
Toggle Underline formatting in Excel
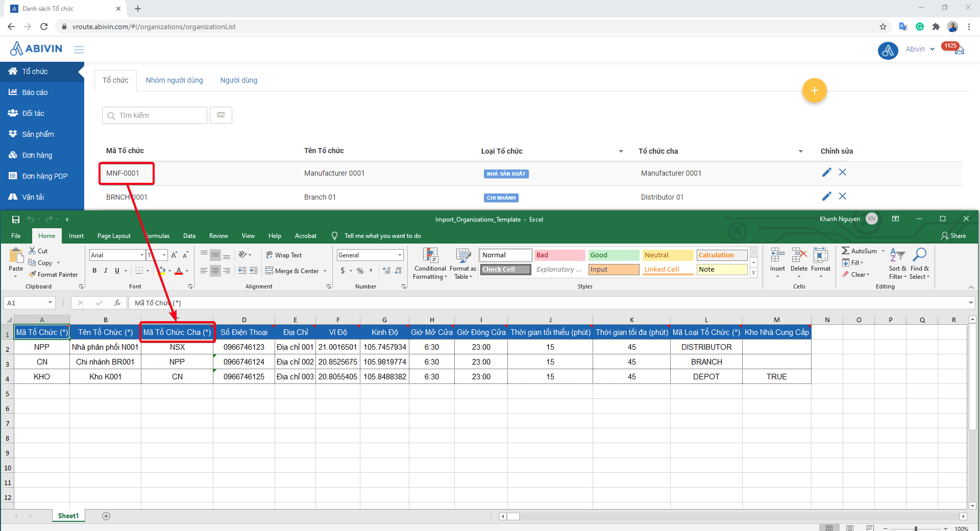(x=117, y=271)
